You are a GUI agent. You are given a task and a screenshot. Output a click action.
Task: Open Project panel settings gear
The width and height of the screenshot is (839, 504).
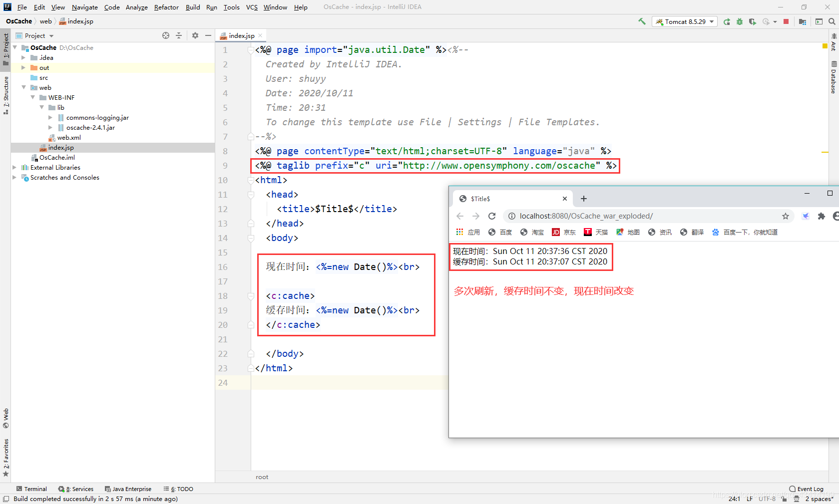click(x=195, y=35)
